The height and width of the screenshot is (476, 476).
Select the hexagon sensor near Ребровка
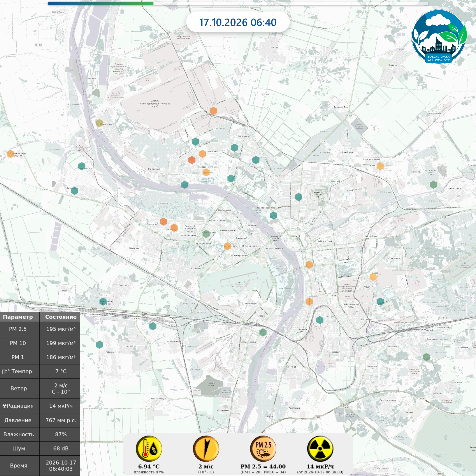99,344
